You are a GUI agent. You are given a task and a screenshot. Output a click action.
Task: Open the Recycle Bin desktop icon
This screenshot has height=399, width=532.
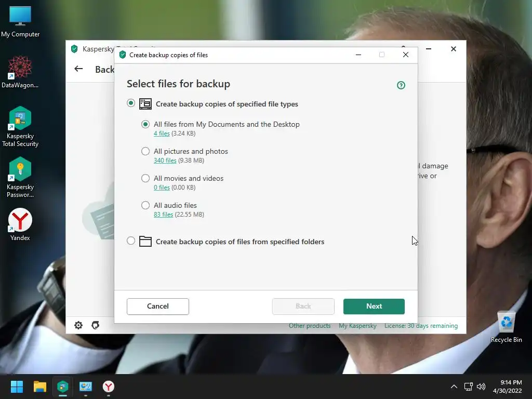click(506, 327)
